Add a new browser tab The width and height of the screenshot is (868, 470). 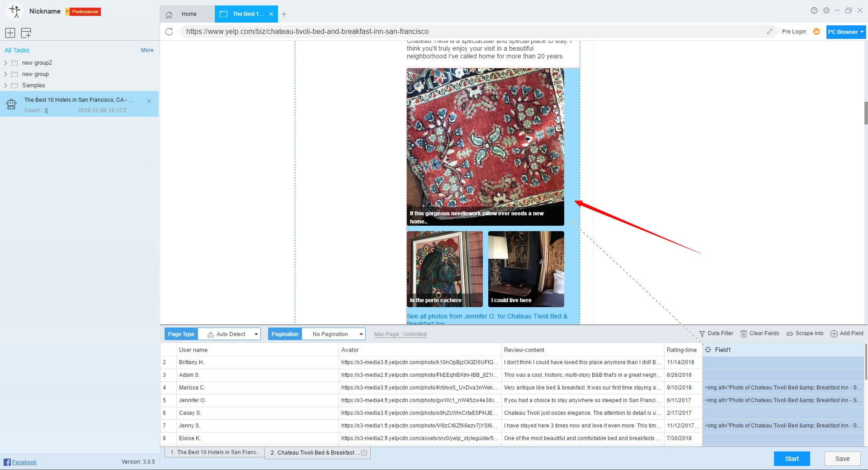click(x=284, y=14)
